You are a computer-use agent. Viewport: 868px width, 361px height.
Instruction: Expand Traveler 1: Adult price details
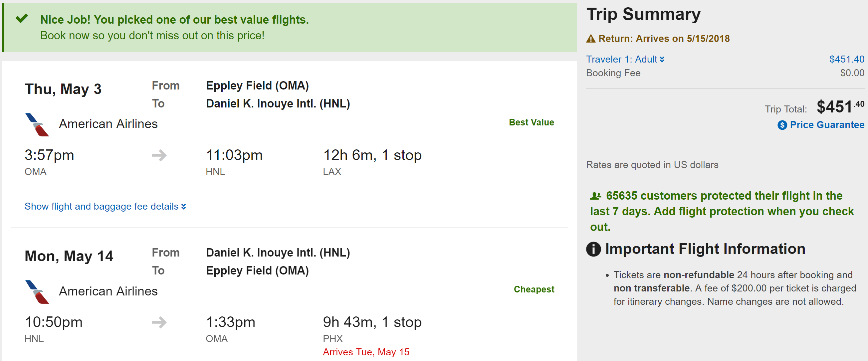coord(625,59)
